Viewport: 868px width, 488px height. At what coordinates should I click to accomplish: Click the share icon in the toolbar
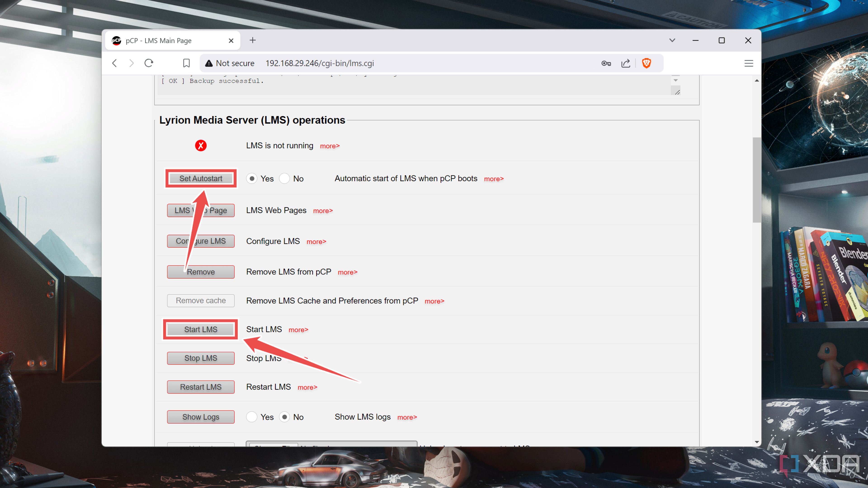pos(626,63)
